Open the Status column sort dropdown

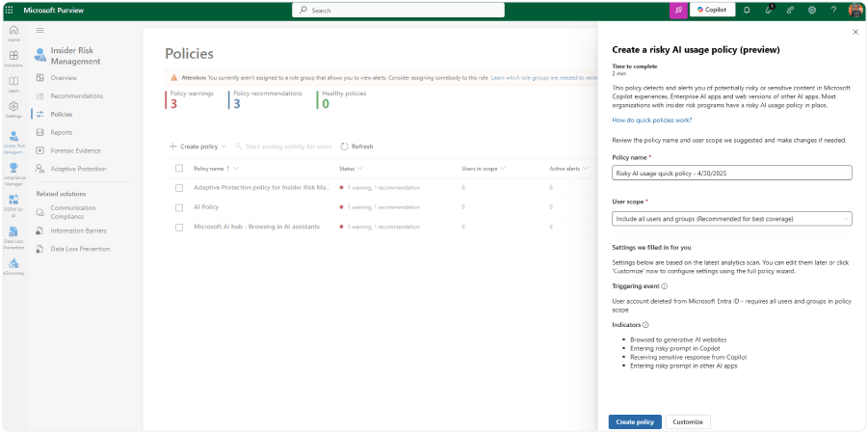[x=360, y=169]
